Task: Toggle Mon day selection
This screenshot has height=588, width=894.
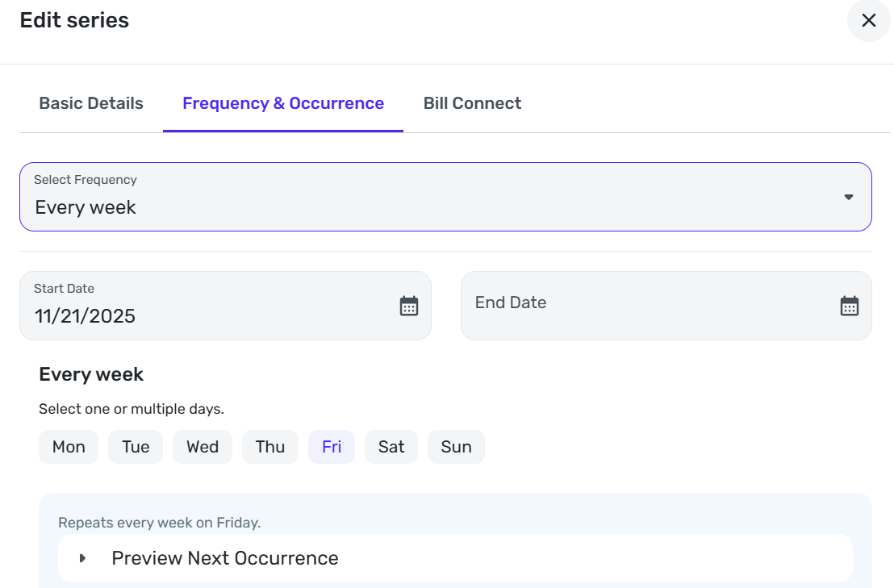Action: tap(69, 447)
